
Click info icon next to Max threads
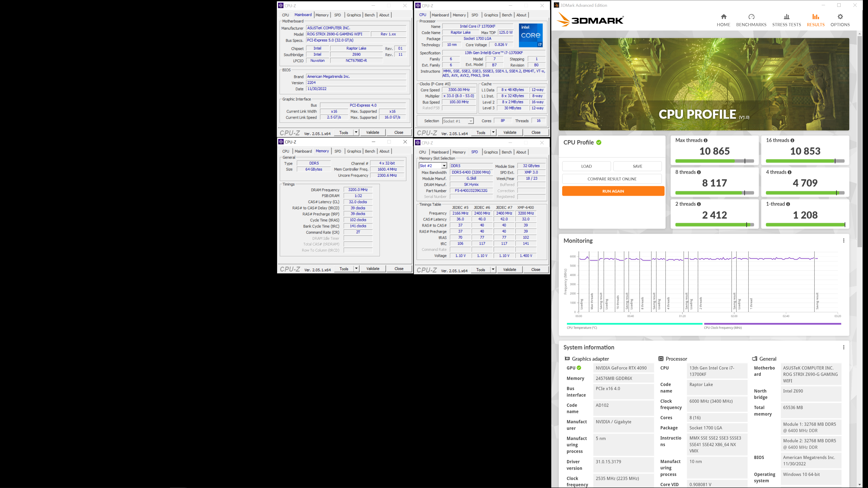tap(705, 141)
